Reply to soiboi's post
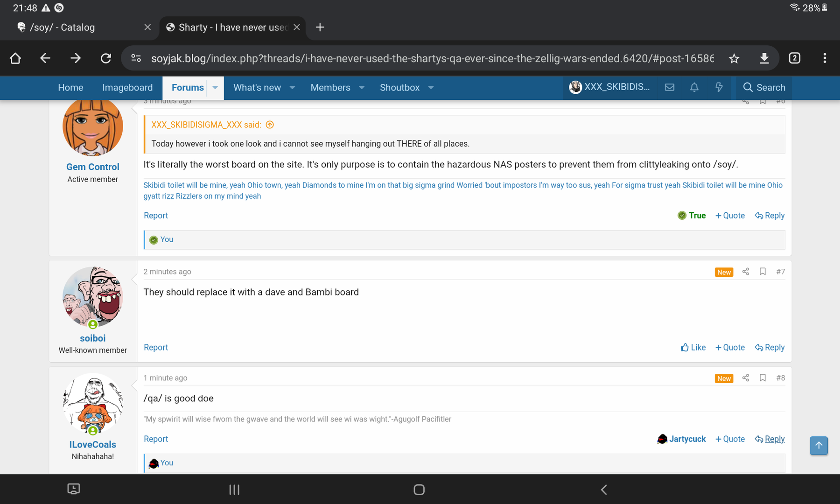This screenshot has width=840, height=504. pyautogui.click(x=770, y=348)
